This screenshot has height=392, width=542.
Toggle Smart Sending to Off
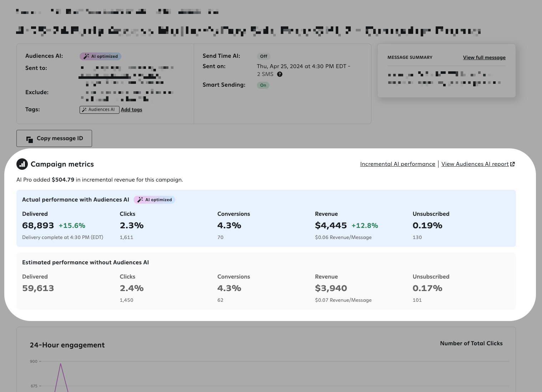click(x=263, y=85)
